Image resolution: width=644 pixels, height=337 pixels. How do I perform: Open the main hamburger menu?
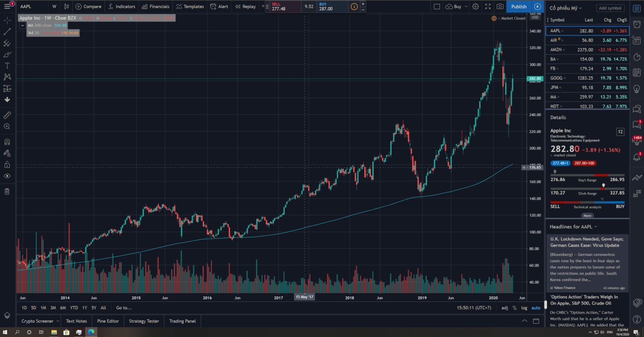tap(7, 7)
